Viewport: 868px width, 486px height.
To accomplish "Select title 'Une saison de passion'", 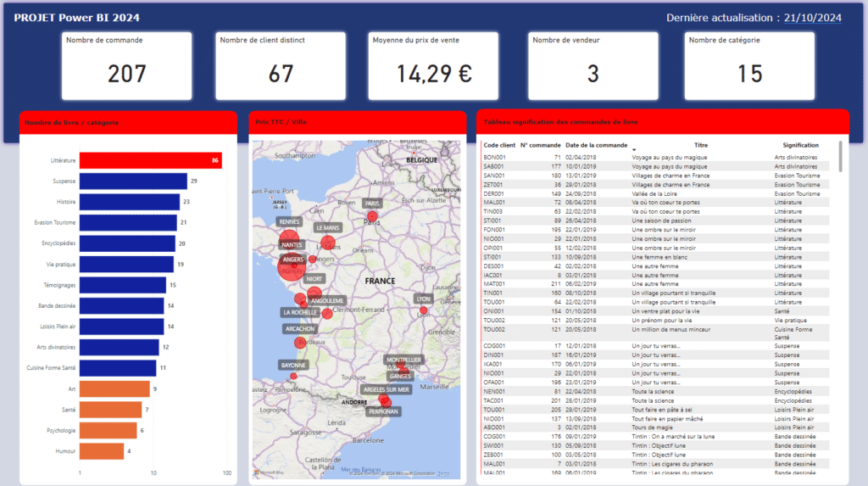I will (661, 221).
